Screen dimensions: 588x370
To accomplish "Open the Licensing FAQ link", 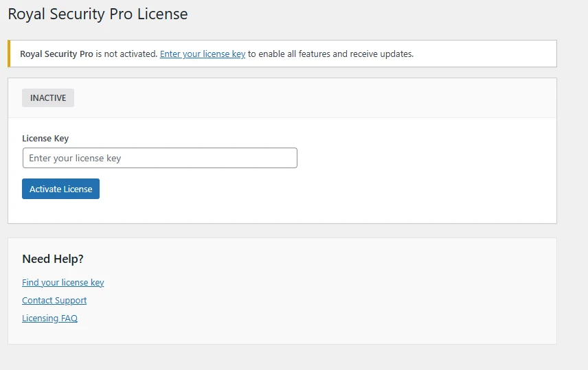I will click(x=50, y=319).
